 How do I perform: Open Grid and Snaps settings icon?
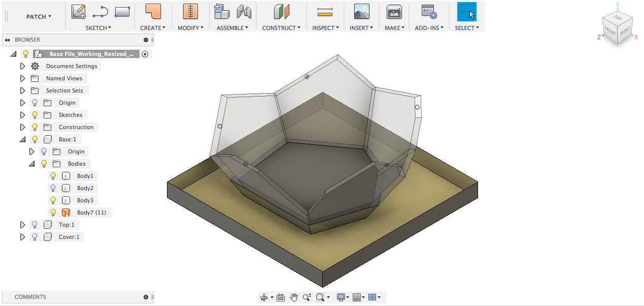(x=357, y=297)
